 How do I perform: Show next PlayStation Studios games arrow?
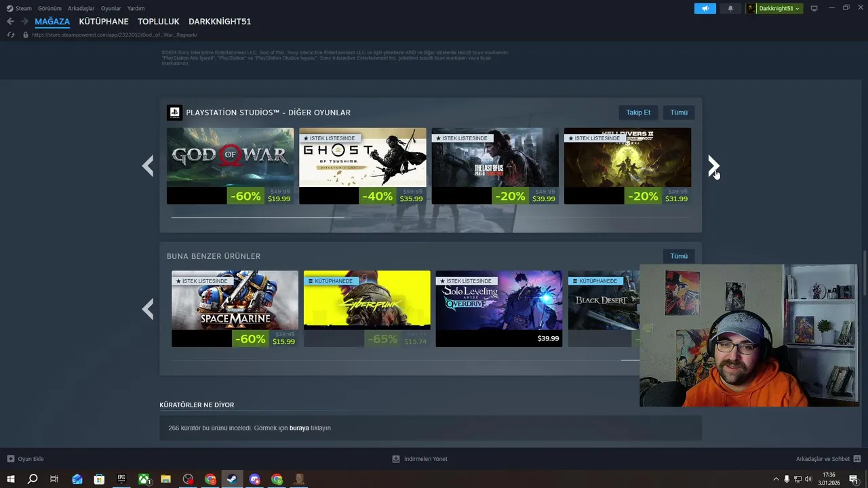point(713,166)
